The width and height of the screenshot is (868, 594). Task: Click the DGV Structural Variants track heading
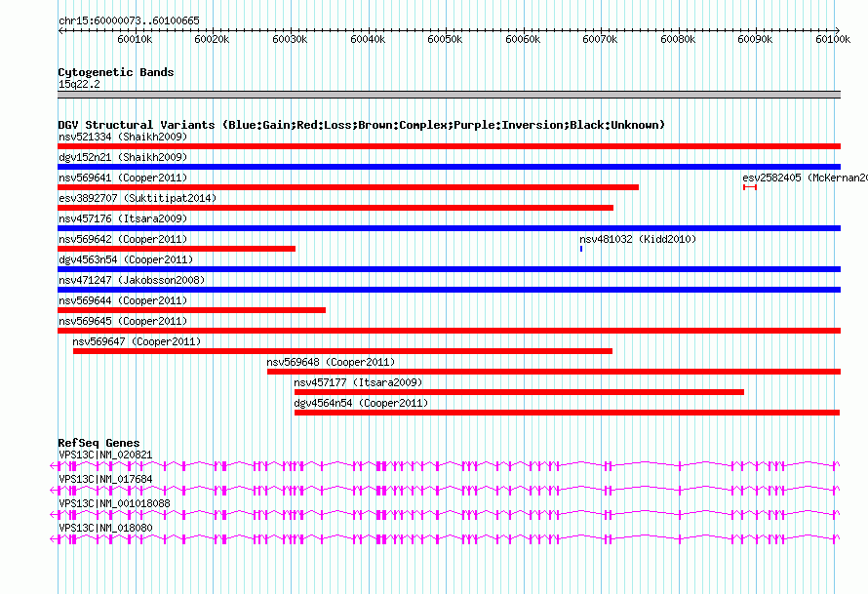tap(361, 125)
